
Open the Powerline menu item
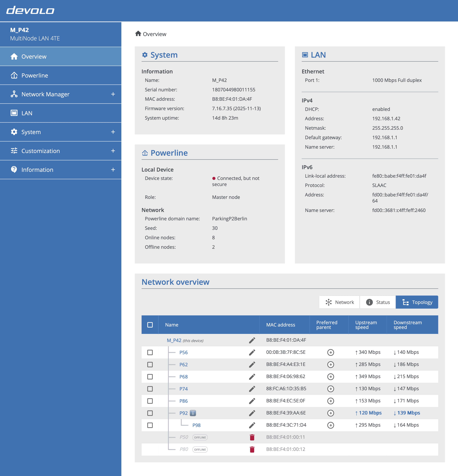(x=61, y=75)
